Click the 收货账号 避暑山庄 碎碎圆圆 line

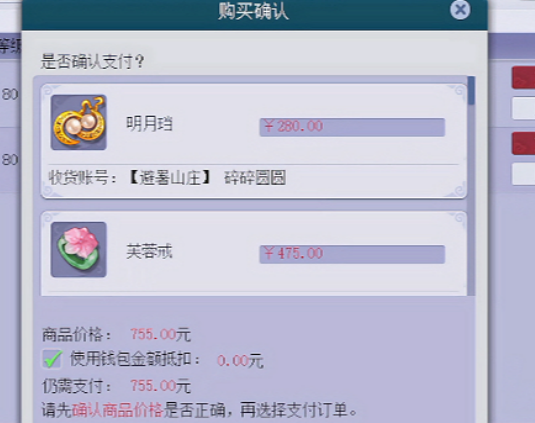point(167,178)
